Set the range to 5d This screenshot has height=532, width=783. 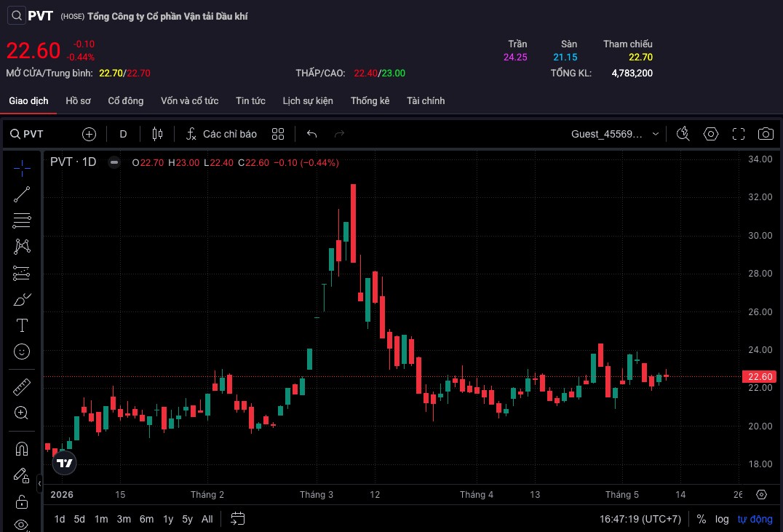pyautogui.click(x=79, y=519)
